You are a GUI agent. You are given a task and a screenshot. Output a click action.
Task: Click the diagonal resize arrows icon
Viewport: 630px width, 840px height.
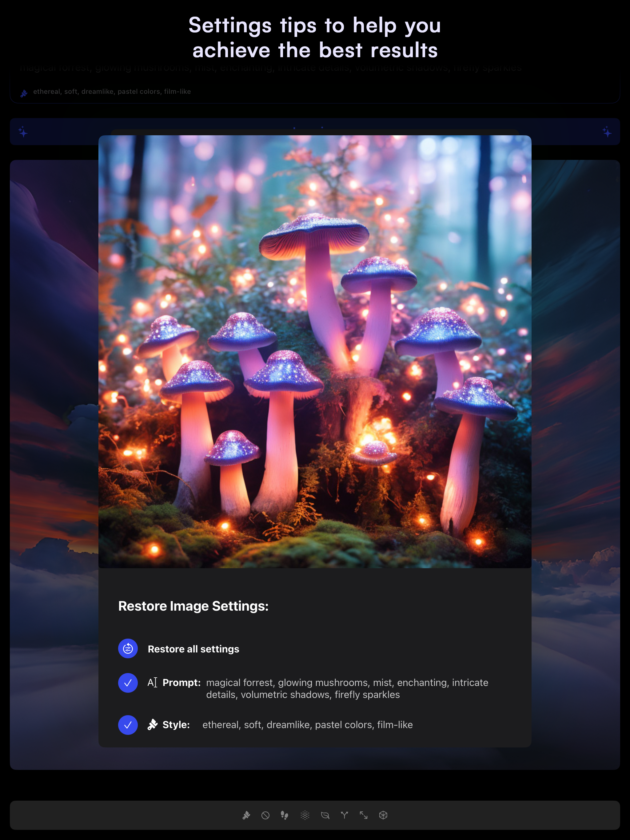tap(364, 815)
